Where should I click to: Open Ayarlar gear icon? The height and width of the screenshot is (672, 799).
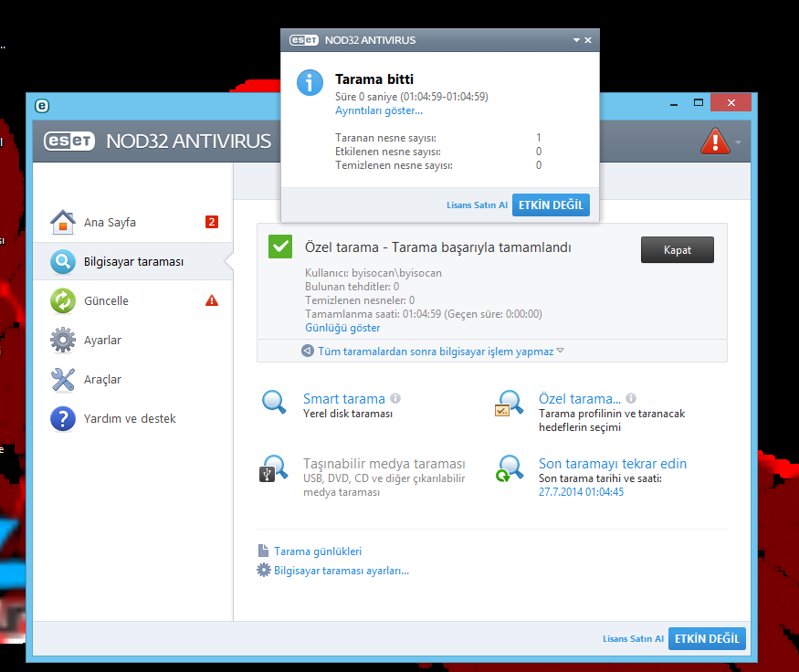point(63,340)
